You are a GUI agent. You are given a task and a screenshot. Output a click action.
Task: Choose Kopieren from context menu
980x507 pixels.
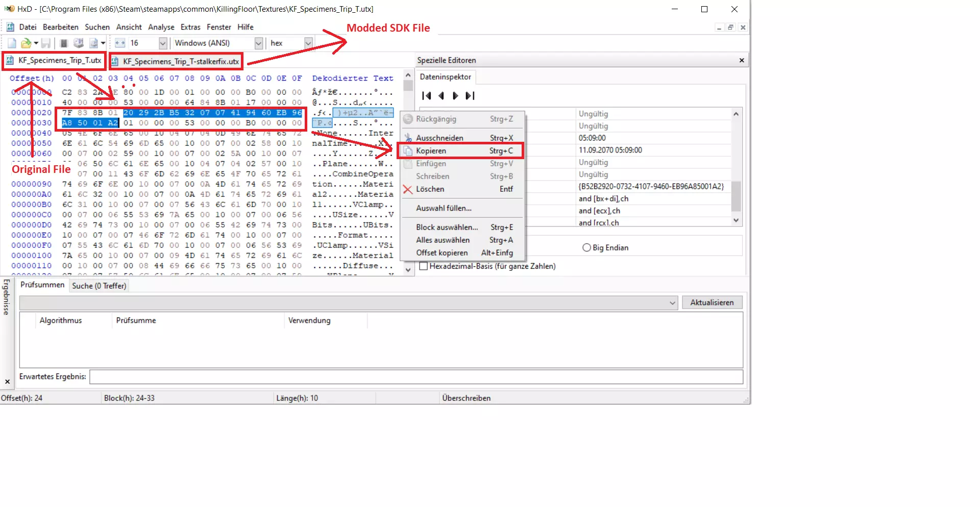[x=462, y=151]
